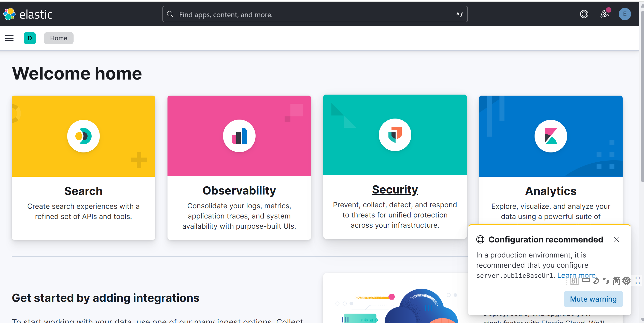Open the green D space selector

coord(30,38)
